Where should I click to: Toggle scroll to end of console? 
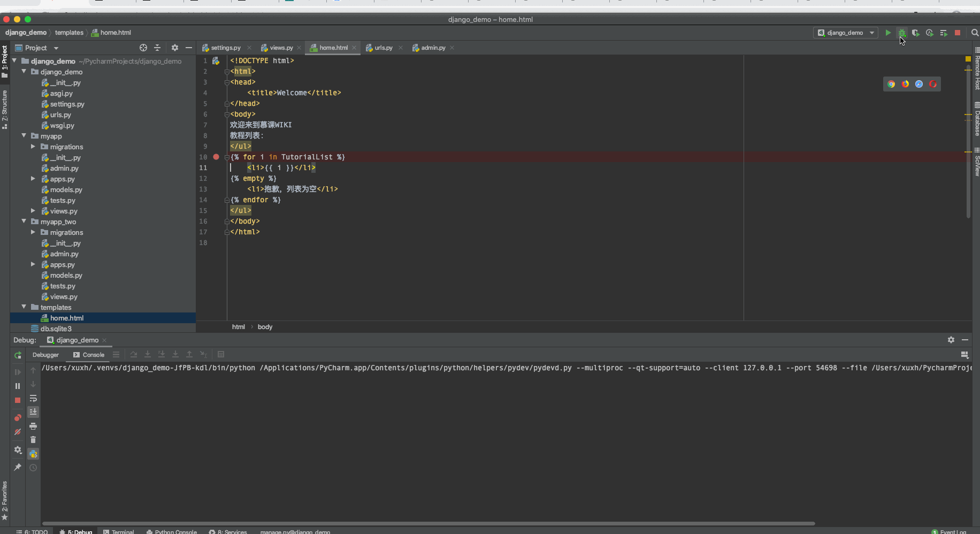point(33,412)
